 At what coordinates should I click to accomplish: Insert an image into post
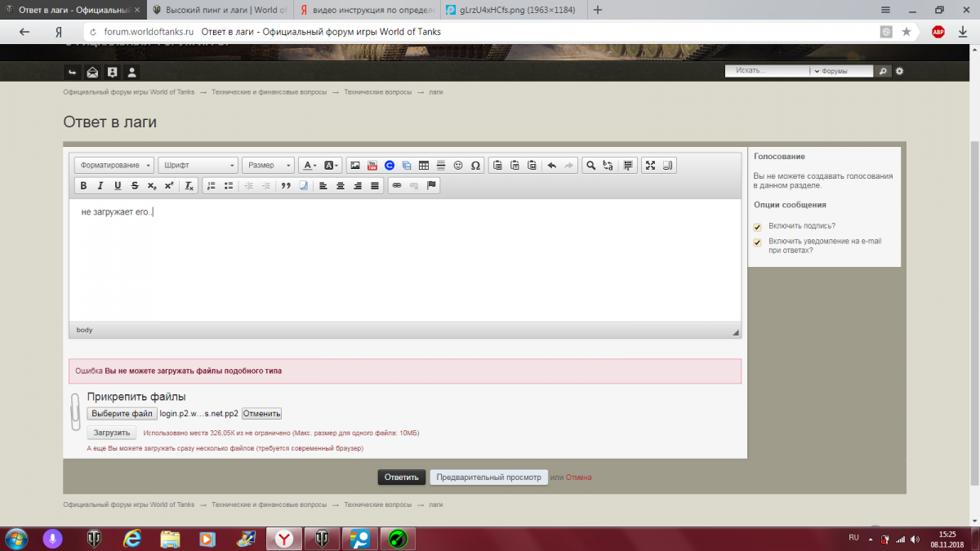355,165
